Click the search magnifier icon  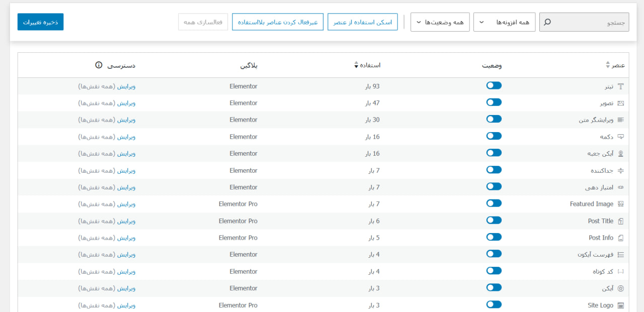[547, 22]
